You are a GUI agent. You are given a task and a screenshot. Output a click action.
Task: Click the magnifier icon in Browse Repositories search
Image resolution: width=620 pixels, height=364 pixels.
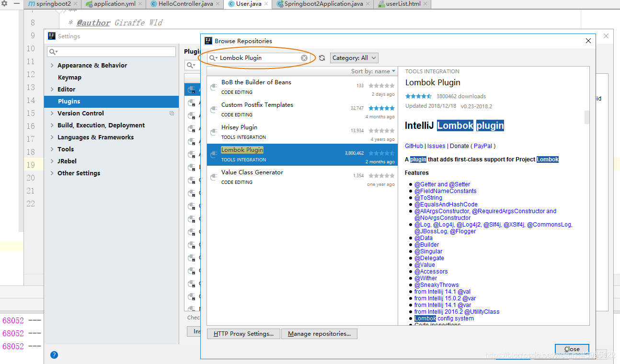pyautogui.click(x=213, y=58)
